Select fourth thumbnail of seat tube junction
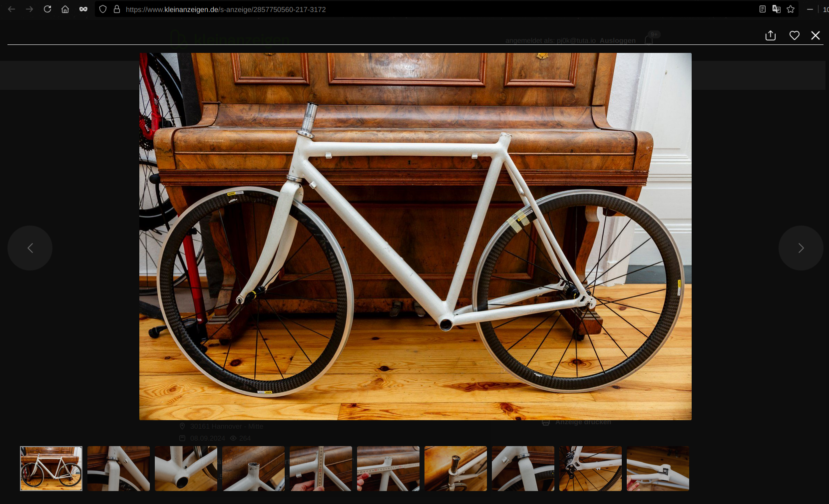 (x=253, y=469)
